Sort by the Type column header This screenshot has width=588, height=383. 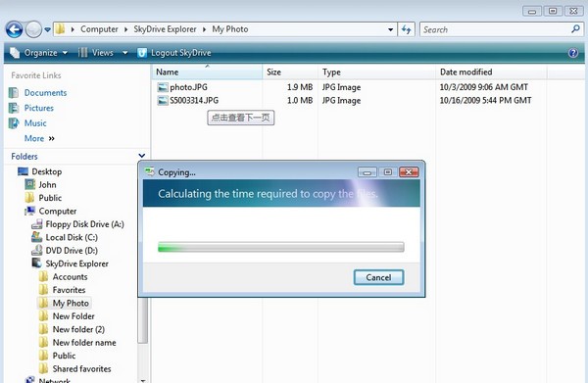click(376, 72)
